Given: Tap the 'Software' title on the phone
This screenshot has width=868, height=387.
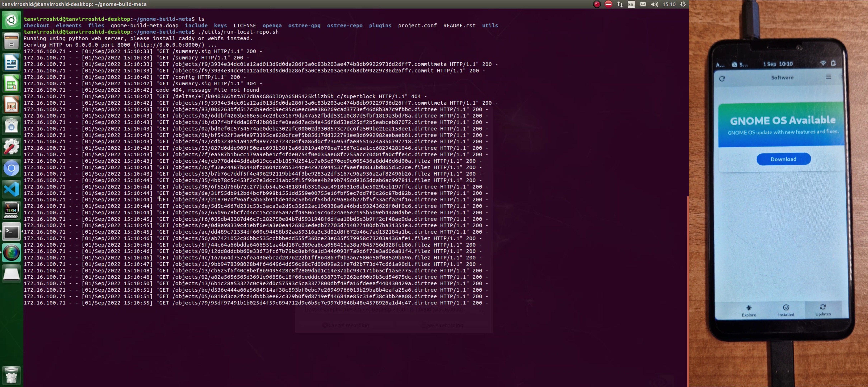Looking at the screenshot, I should click(x=782, y=77).
